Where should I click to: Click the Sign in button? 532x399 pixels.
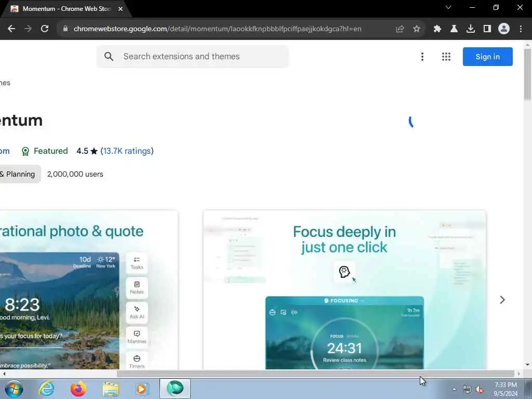click(x=487, y=57)
